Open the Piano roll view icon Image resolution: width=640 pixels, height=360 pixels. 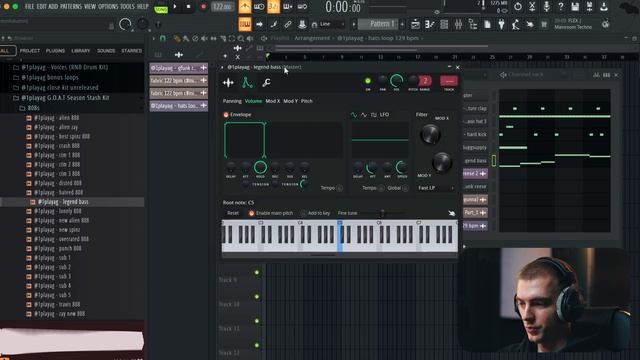pyautogui.click(x=430, y=24)
